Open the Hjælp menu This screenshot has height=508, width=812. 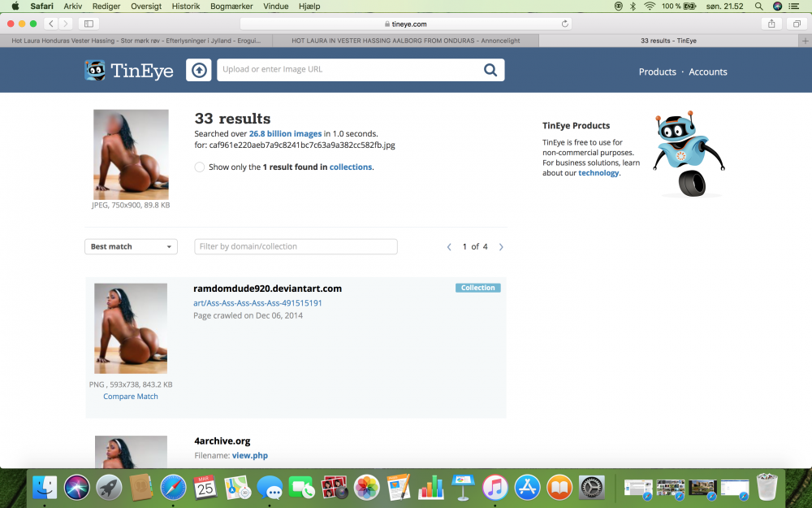309,7
